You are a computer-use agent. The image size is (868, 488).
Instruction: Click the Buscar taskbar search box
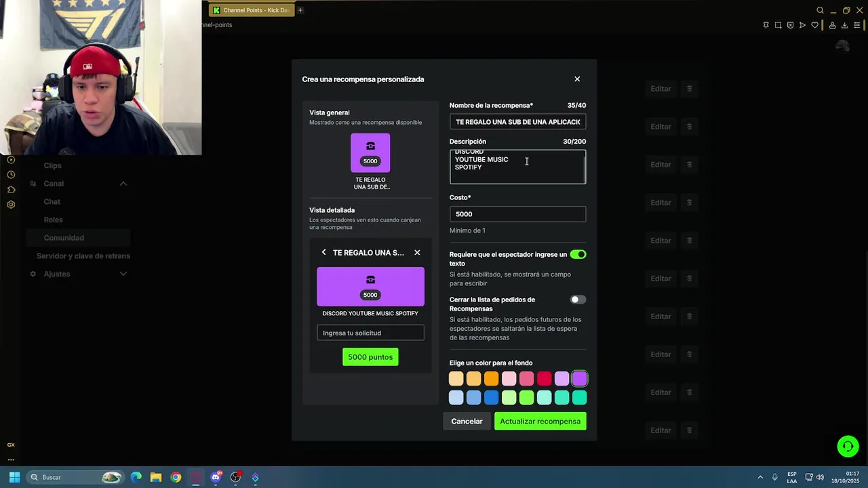pos(76,477)
